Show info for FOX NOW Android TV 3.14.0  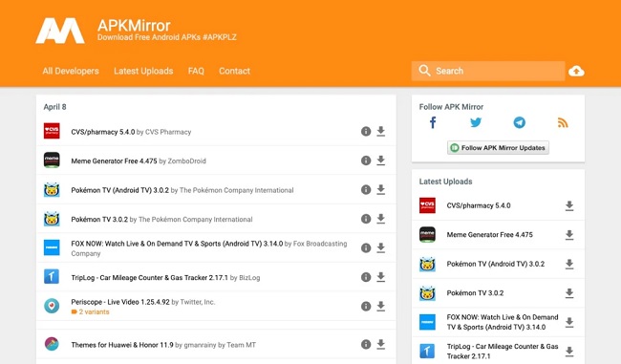coord(366,248)
